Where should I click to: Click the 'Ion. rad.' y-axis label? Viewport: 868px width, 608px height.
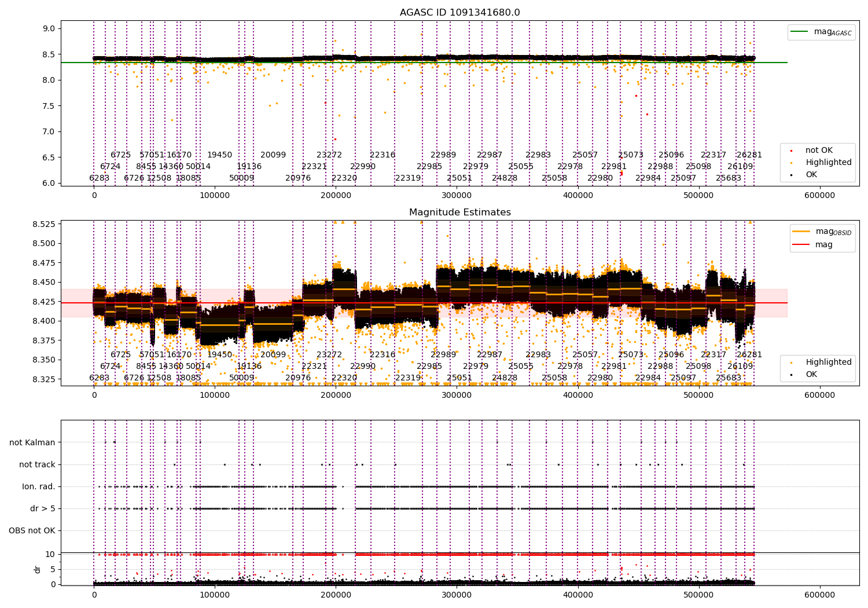tap(39, 486)
